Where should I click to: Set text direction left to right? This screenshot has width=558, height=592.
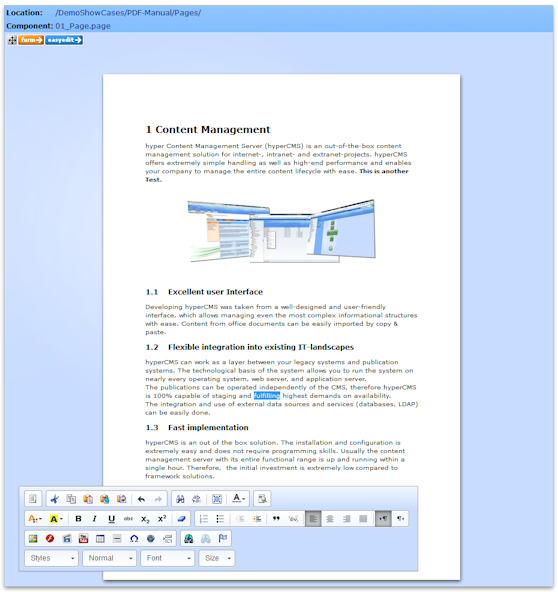[x=383, y=519]
